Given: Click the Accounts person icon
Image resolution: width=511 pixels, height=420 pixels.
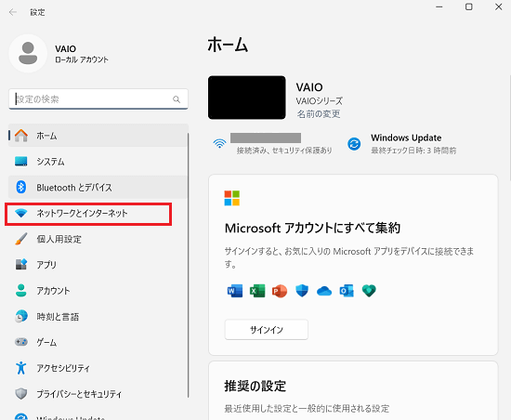Looking at the screenshot, I should [x=21, y=290].
